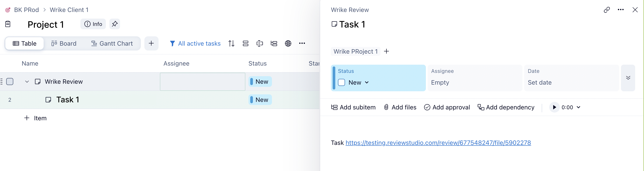This screenshot has height=171, width=644.
Task: Click the add view plus button
Action: 151,43
